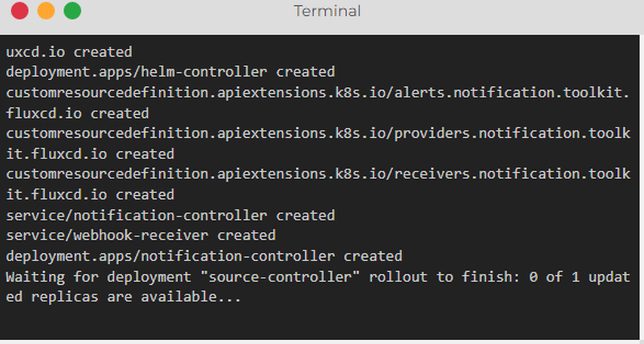Click the word "created" after webhook-receiver

246,235
